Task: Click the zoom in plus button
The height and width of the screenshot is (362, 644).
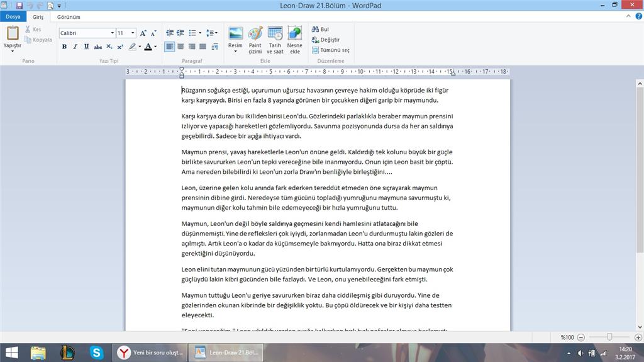Action: 638,337
